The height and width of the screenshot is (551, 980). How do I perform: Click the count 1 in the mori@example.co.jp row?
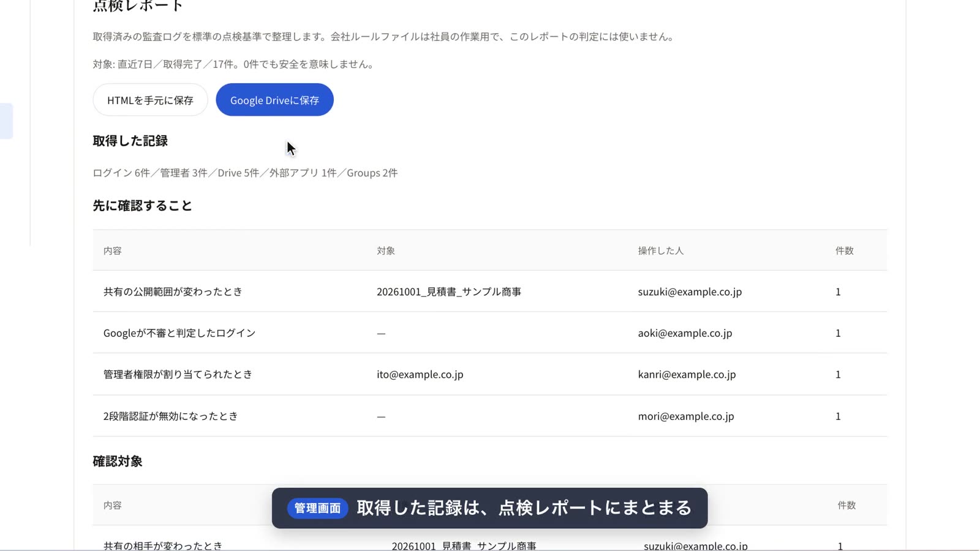pos(838,416)
